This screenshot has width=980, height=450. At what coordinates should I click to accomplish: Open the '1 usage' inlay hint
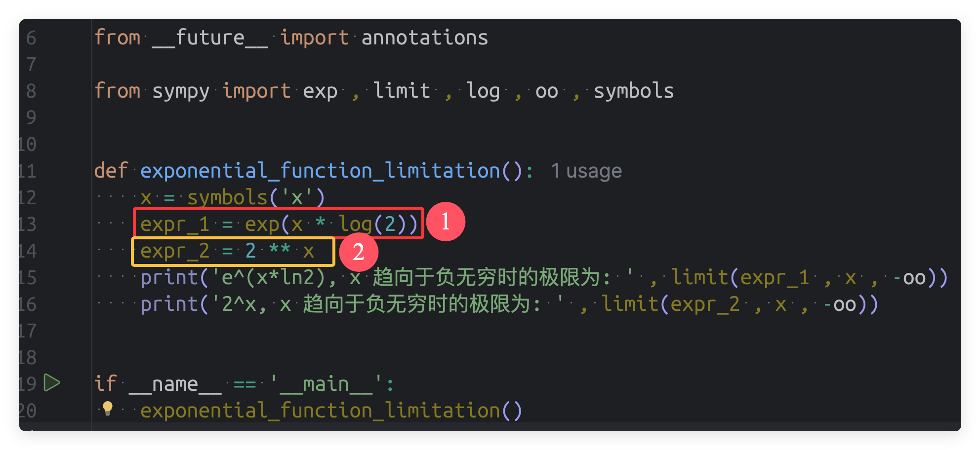(x=586, y=171)
